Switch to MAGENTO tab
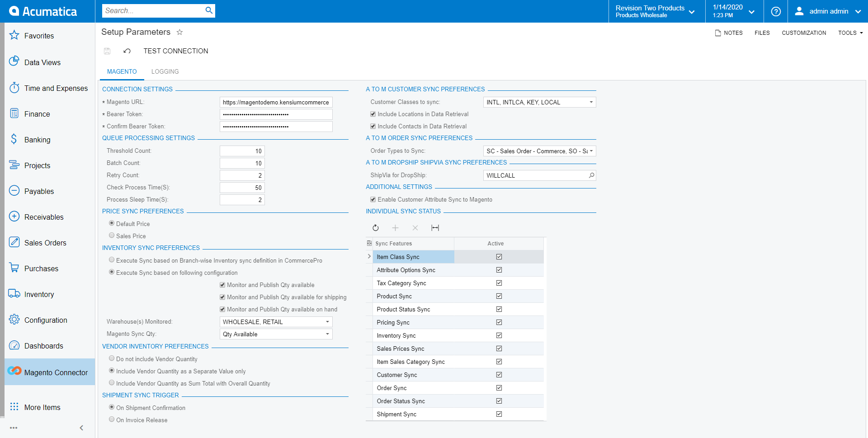The height and width of the screenshot is (438, 868). click(x=122, y=71)
